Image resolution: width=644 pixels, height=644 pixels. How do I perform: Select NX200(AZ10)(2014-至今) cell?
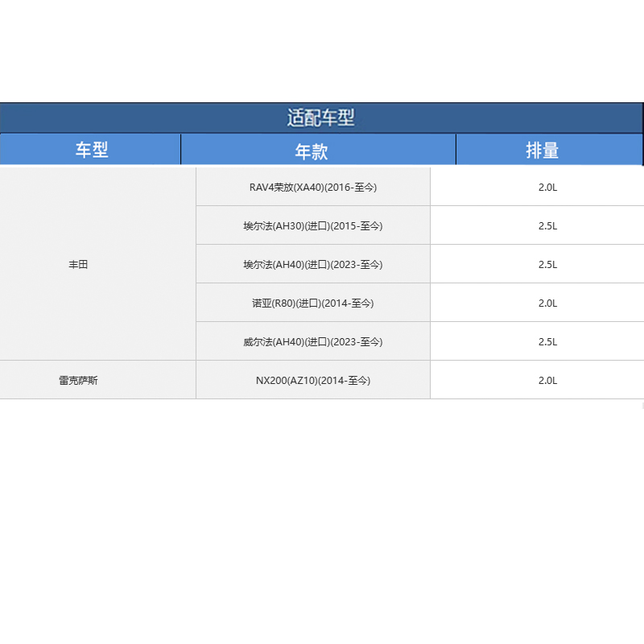coord(313,380)
